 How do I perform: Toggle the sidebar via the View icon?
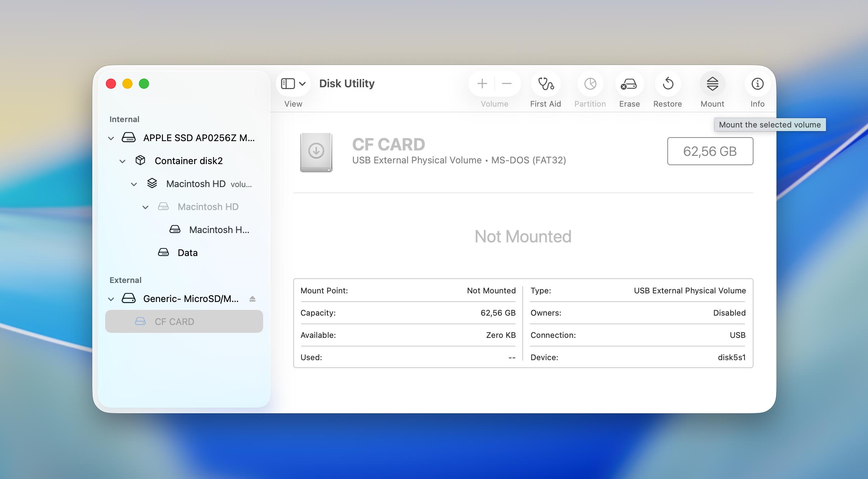(x=288, y=83)
